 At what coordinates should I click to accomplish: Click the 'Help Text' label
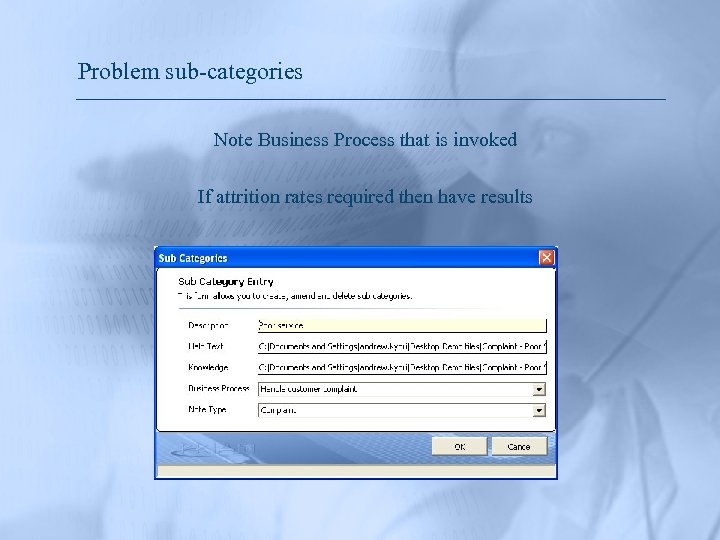tap(206, 346)
